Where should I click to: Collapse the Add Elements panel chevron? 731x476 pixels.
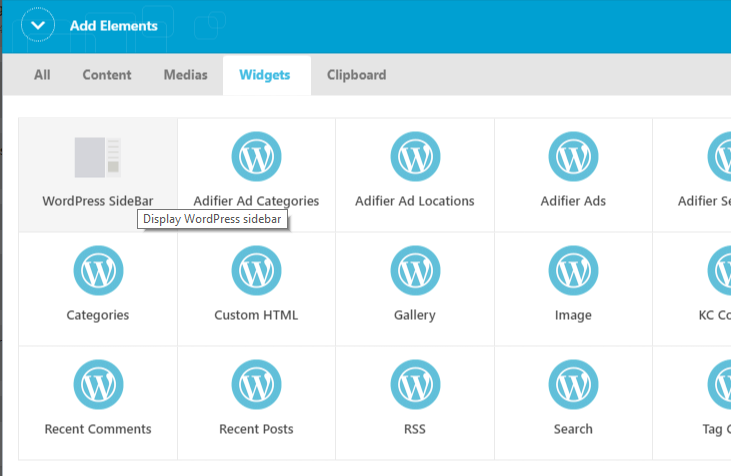[x=38, y=25]
